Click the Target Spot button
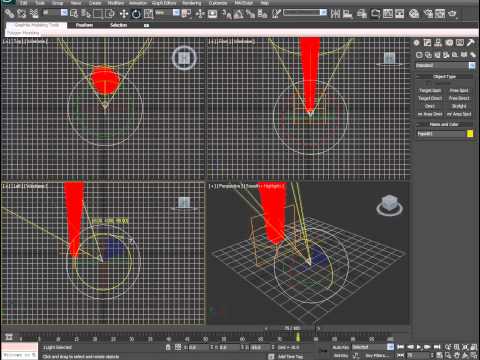480x360 pixels. coord(430,90)
